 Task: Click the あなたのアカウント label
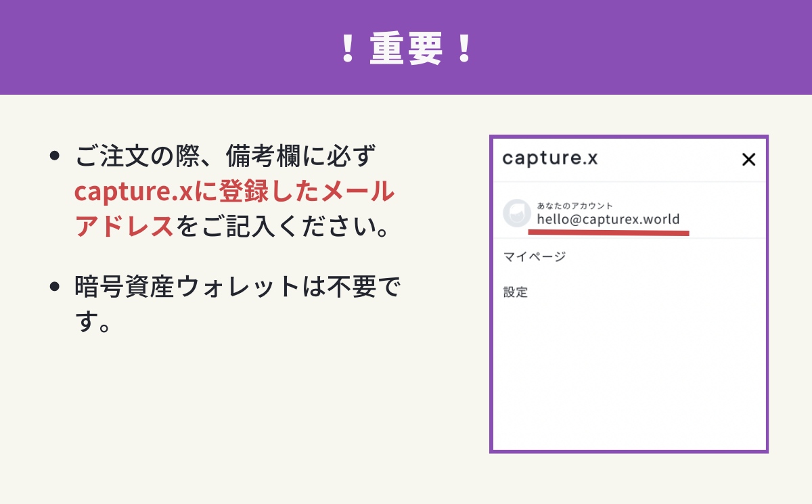point(575,205)
